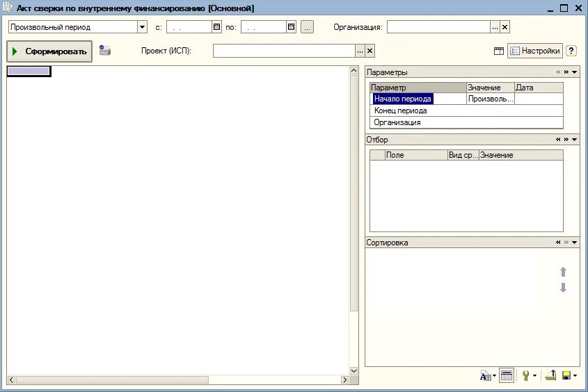The height and width of the screenshot is (392, 588).
Task: Click the Вид ср... column header
Action: pos(463,155)
